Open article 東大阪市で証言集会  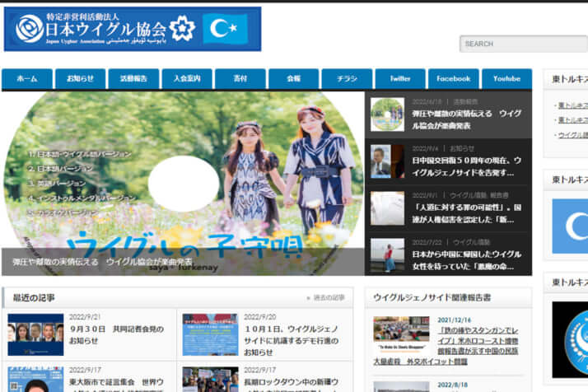[117, 385]
